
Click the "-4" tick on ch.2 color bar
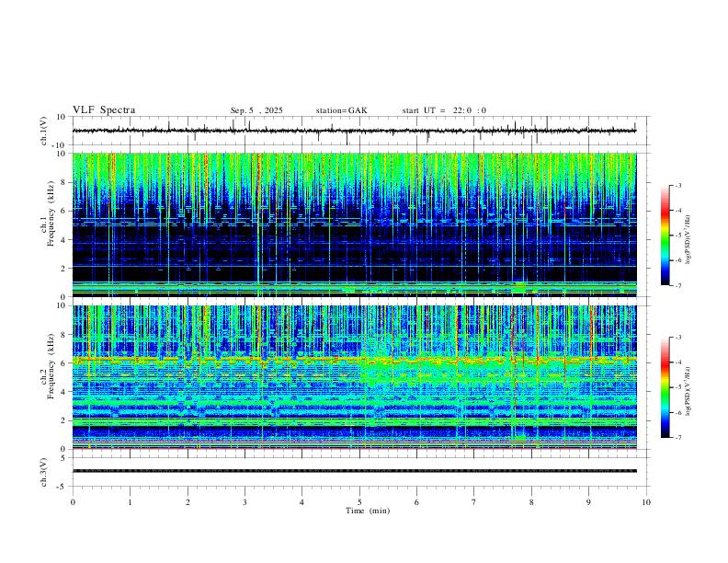(x=677, y=362)
